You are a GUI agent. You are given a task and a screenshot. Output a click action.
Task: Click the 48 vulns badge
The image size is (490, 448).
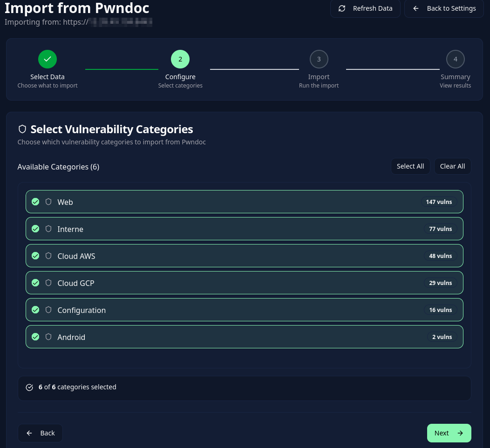point(440,256)
